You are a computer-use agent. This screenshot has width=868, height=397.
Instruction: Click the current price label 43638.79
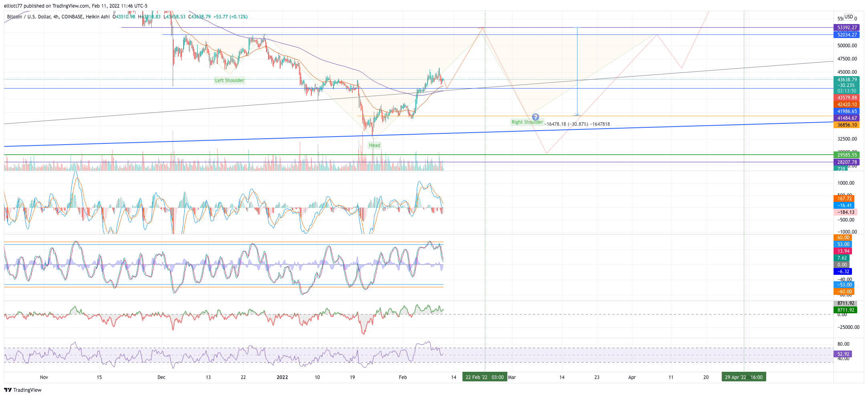pyautogui.click(x=846, y=80)
